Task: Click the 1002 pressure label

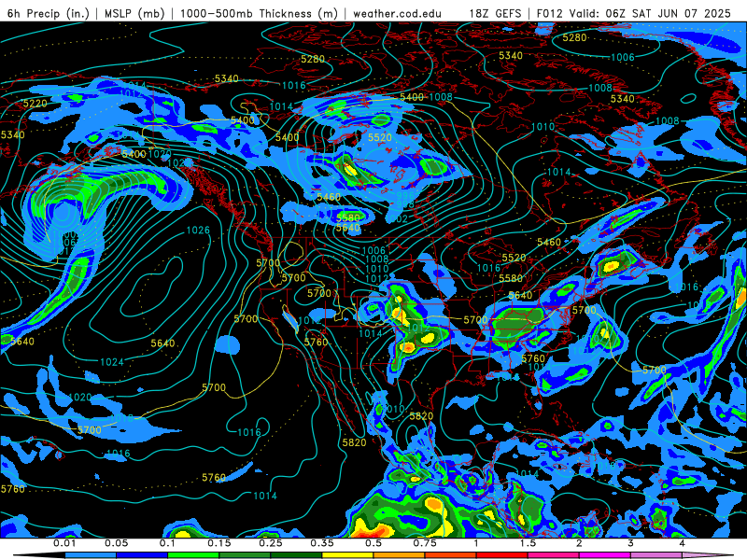Action: tap(396, 219)
